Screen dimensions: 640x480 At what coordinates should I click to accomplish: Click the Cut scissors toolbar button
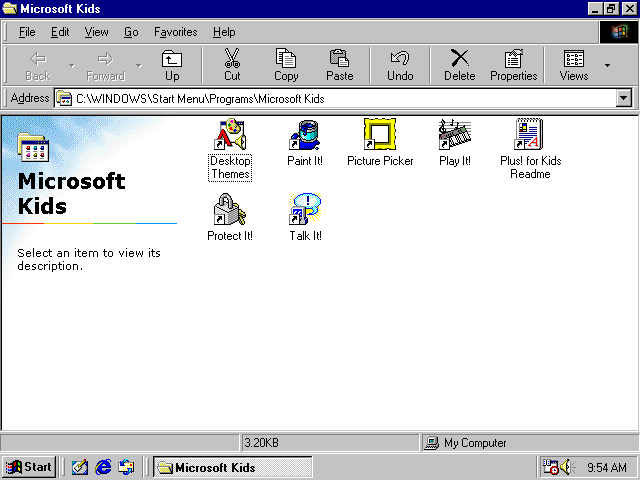(232, 66)
